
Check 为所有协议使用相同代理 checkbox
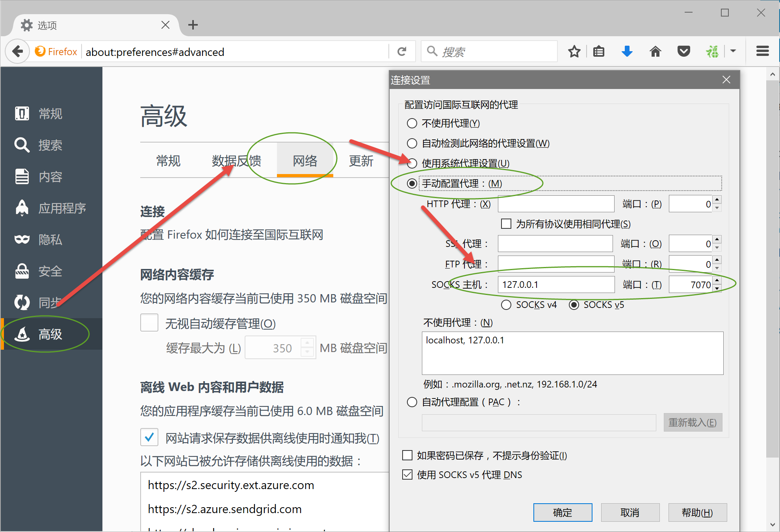coord(506,224)
